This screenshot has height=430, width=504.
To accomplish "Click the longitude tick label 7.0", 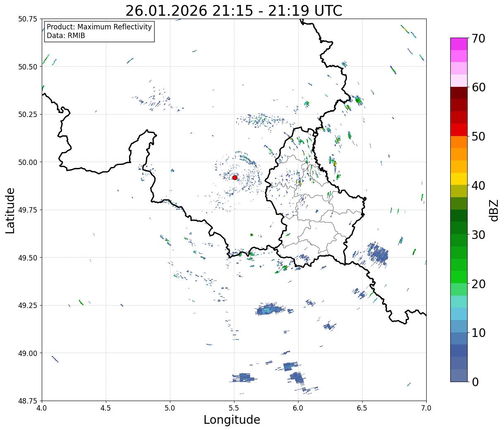I will tap(426, 408).
